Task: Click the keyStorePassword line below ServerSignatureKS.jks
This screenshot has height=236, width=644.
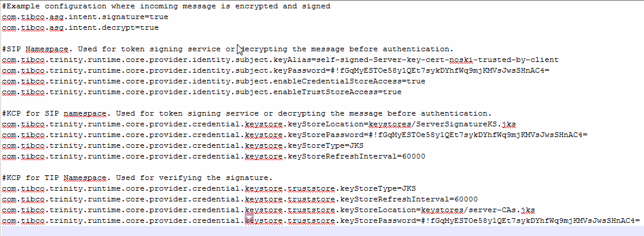Action: (295, 135)
